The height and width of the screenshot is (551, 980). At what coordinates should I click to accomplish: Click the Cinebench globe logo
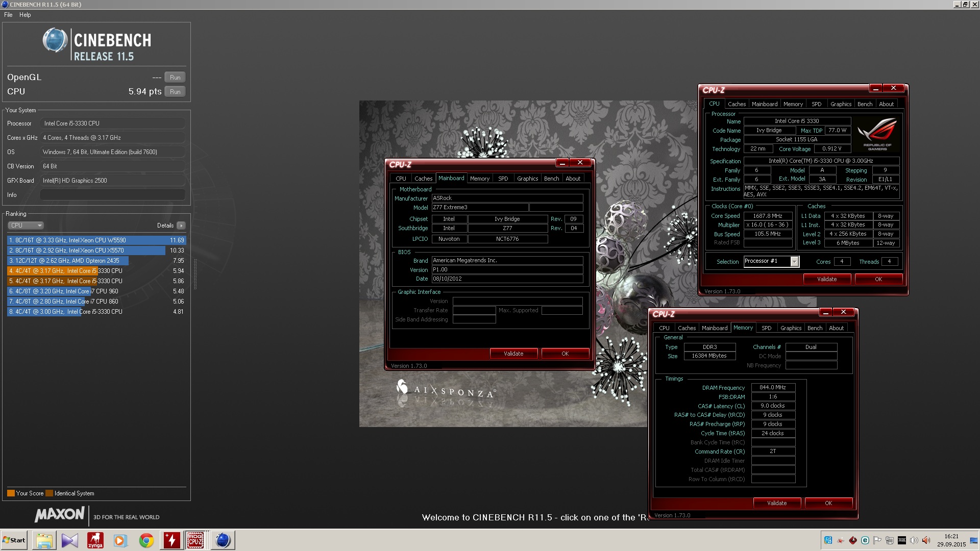(x=55, y=41)
